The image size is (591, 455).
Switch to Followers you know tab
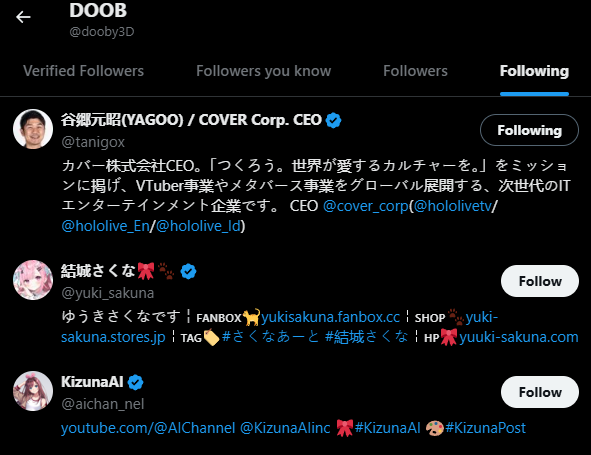click(263, 71)
